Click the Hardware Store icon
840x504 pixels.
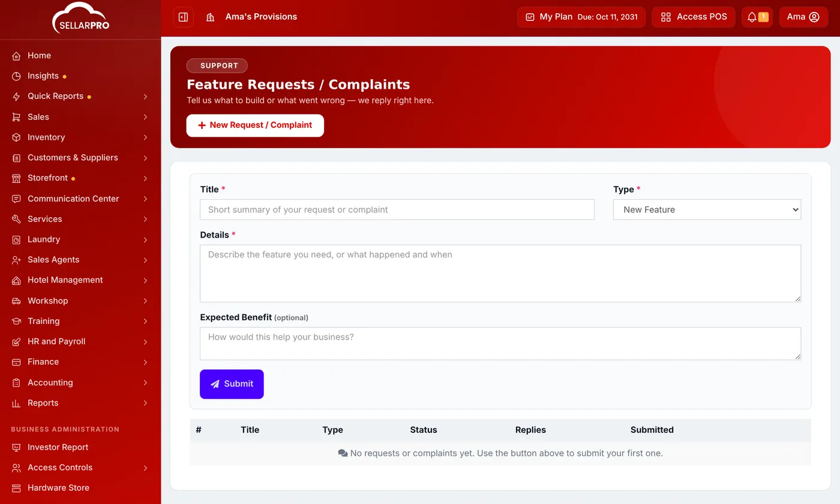pos(16,488)
